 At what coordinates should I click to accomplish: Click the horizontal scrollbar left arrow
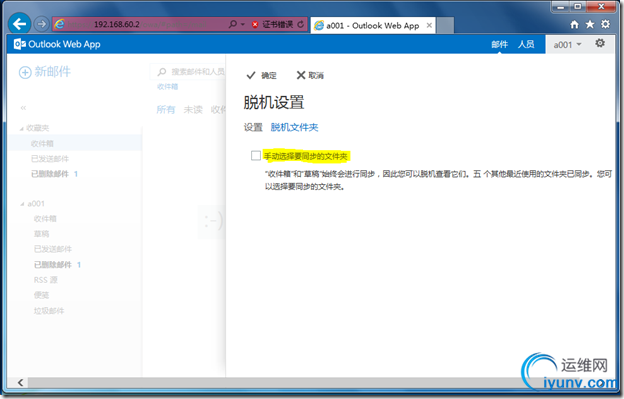point(20,382)
